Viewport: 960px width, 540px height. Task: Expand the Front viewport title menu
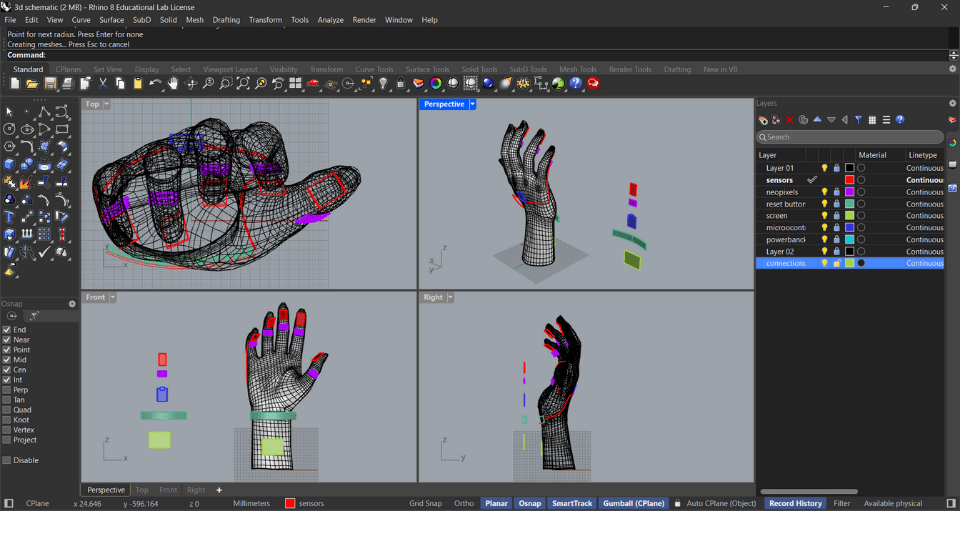[x=113, y=297]
